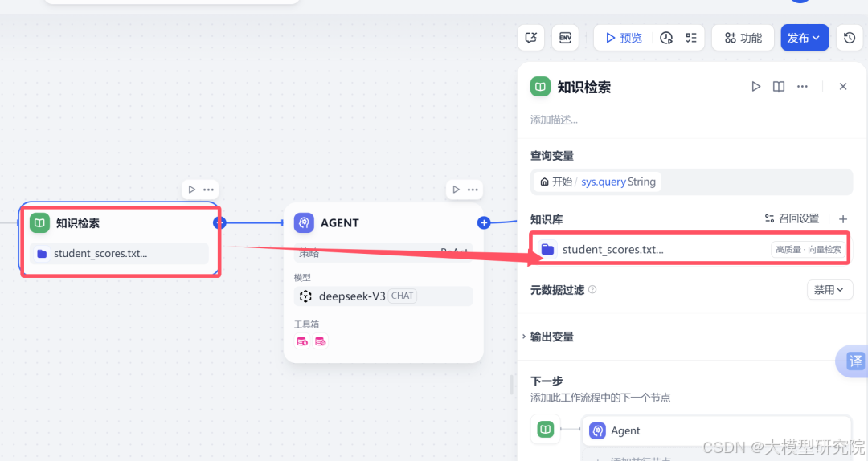Expand the 发布 publish dropdown
This screenshot has width=868, height=461.
tap(805, 38)
